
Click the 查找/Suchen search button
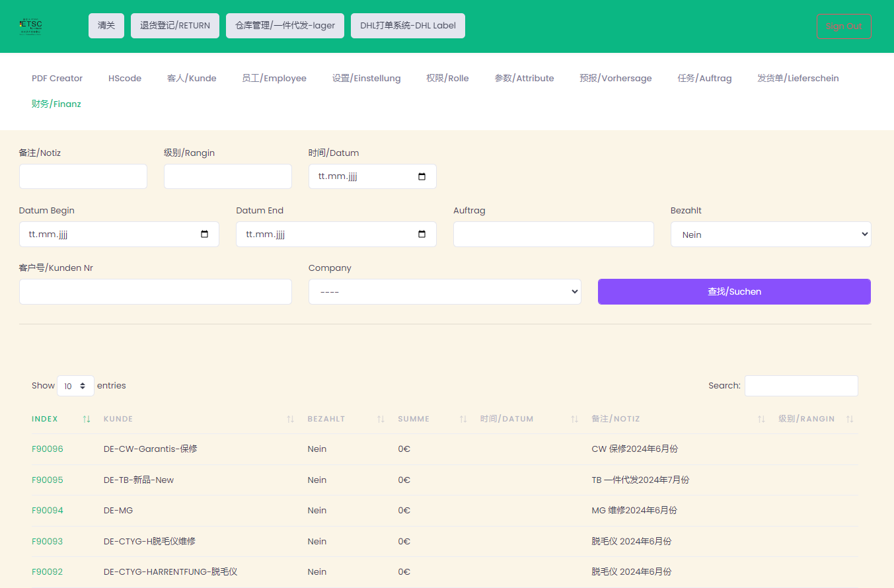(x=734, y=291)
